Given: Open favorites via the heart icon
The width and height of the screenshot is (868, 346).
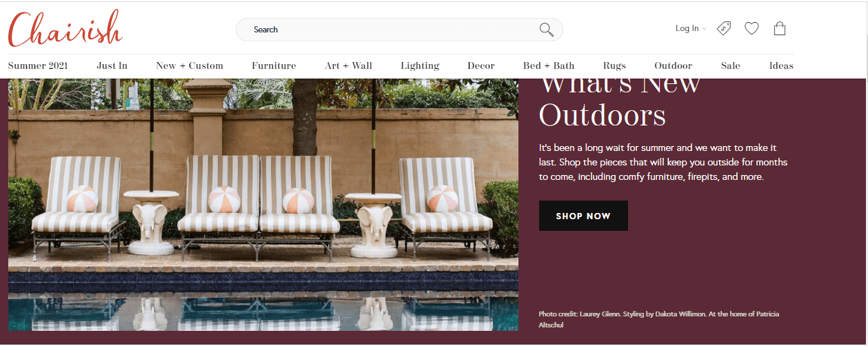Looking at the screenshot, I should click(751, 28).
